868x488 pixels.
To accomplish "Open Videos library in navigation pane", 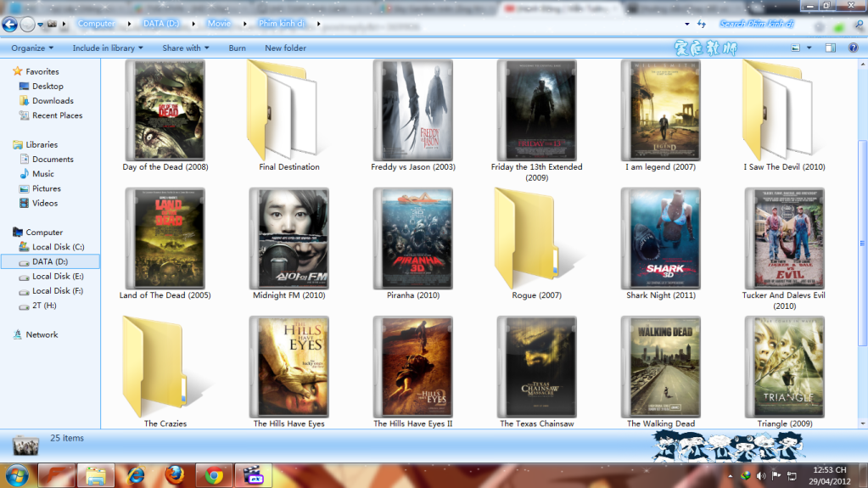I will (45, 204).
